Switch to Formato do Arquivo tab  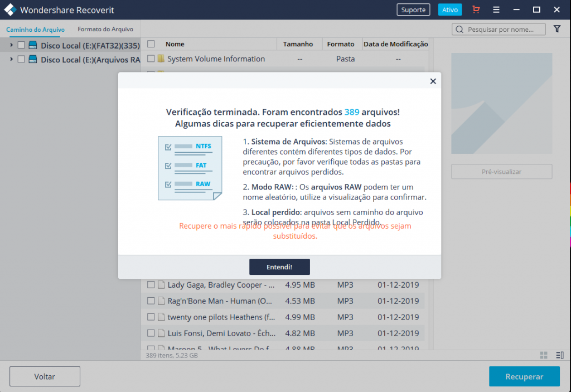(x=105, y=29)
